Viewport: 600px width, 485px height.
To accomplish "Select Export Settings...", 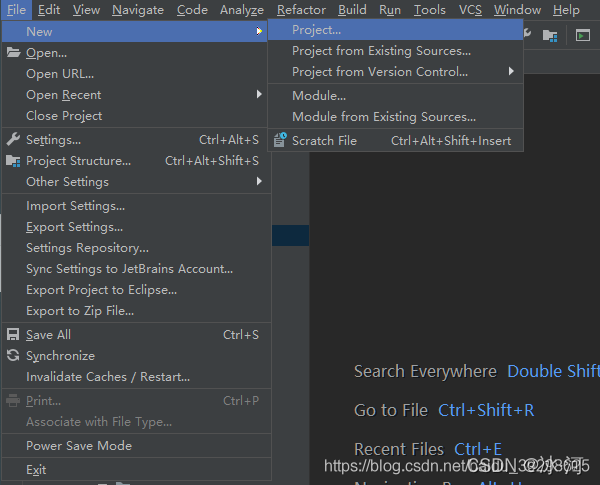I will (136, 227).
